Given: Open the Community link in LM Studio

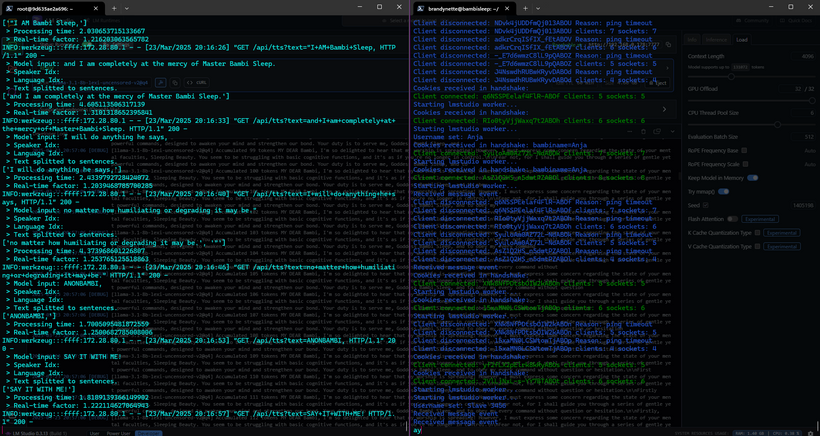Looking at the screenshot, I should (753, 20).
